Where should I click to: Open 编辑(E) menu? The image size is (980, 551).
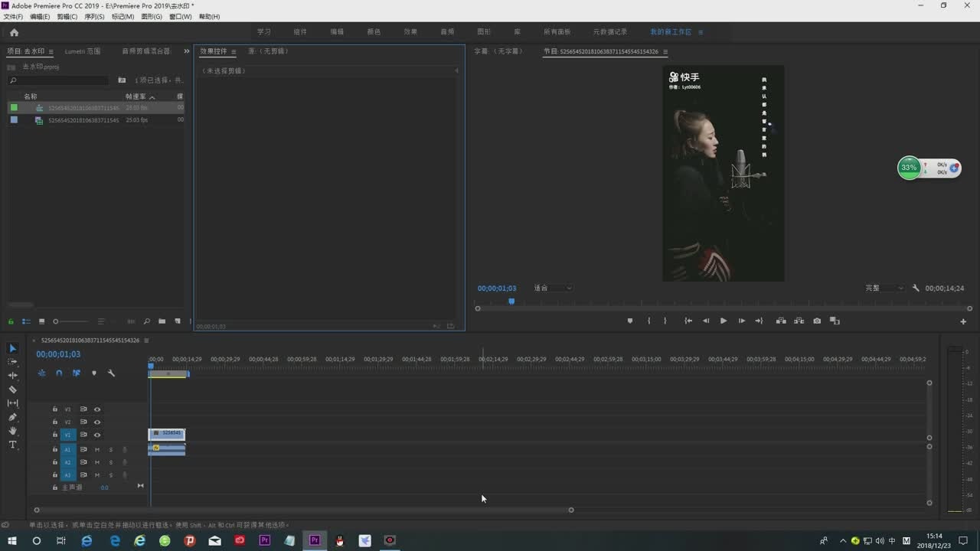pyautogui.click(x=40, y=16)
